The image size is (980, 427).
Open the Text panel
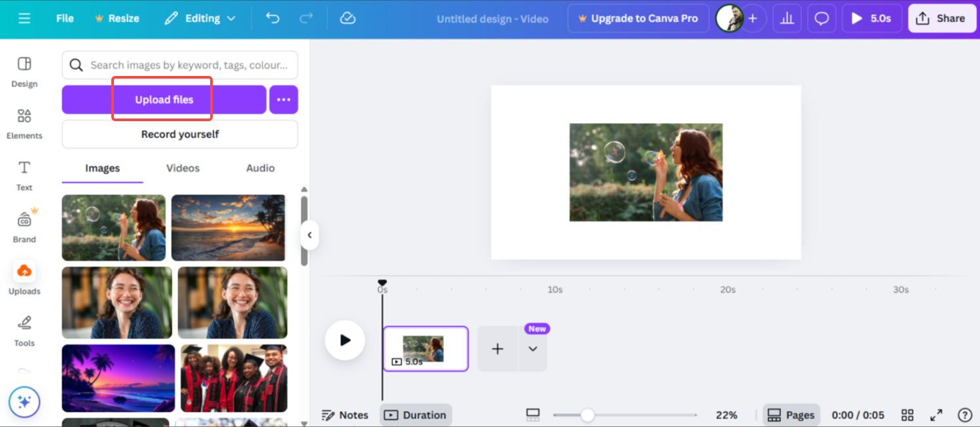point(24,174)
